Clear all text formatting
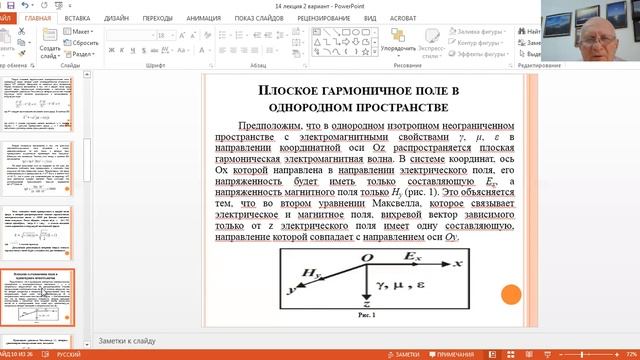 pos(207,36)
